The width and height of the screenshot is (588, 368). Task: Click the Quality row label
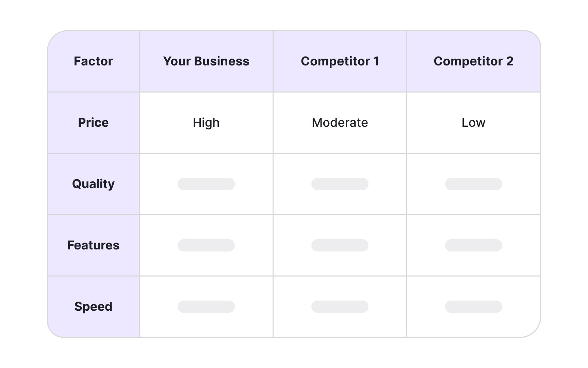point(93,184)
